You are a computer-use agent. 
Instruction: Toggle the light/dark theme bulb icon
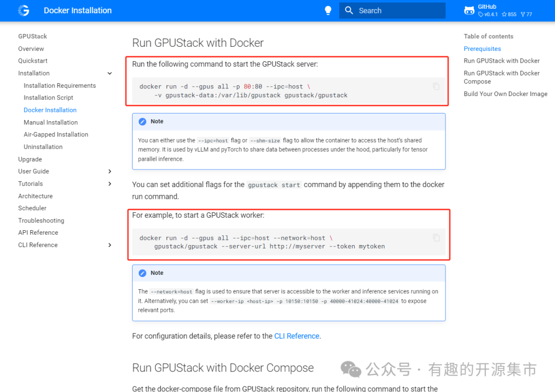click(328, 11)
